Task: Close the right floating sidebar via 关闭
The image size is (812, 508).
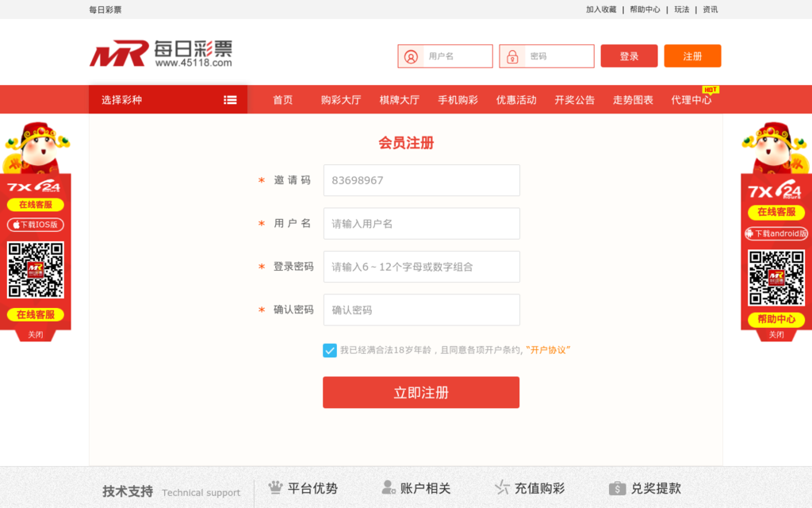Action: pyautogui.click(x=776, y=335)
